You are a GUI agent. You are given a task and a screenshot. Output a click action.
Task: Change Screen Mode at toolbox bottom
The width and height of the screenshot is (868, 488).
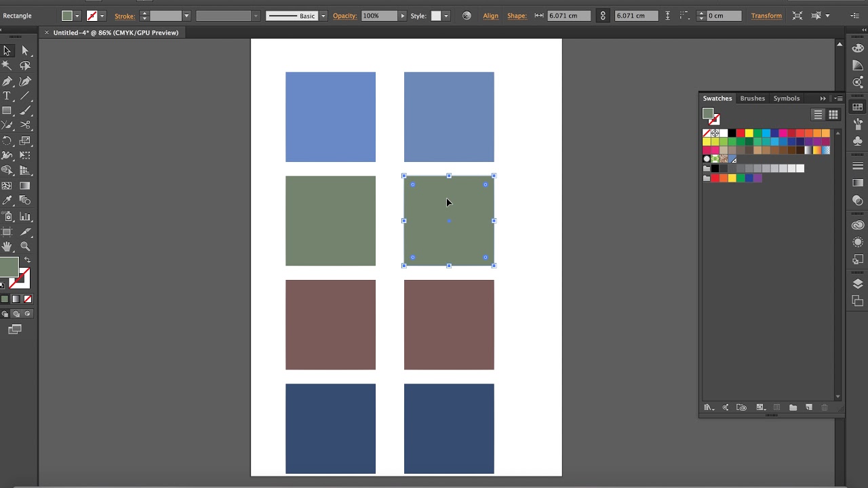tap(15, 329)
